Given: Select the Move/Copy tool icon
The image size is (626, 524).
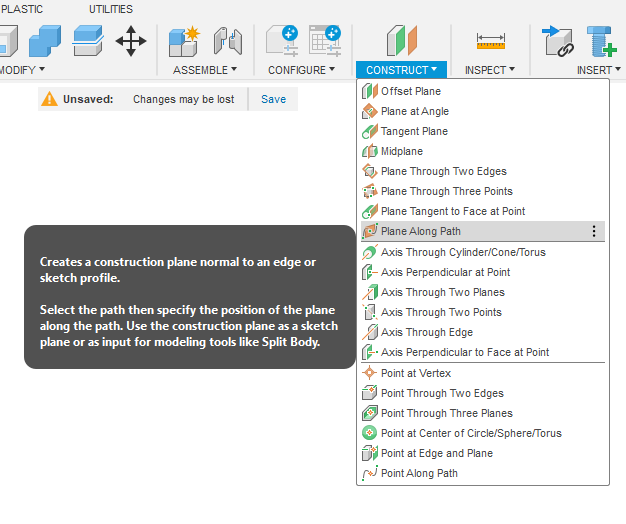Looking at the screenshot, I should pyautogui.click(x=131, y=41).
